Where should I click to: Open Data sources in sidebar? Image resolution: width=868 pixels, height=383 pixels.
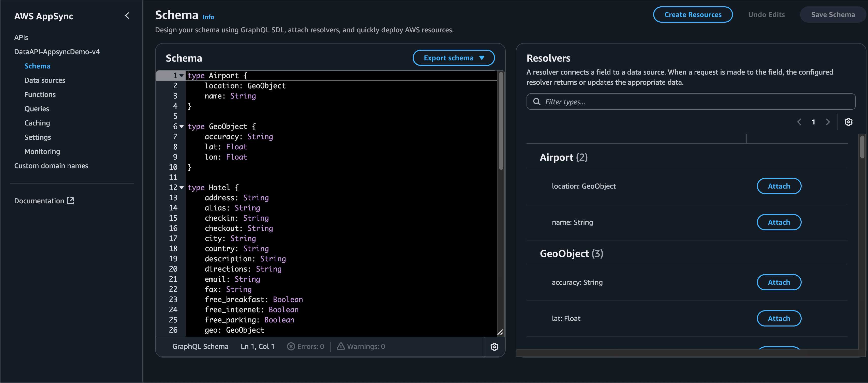45,80
